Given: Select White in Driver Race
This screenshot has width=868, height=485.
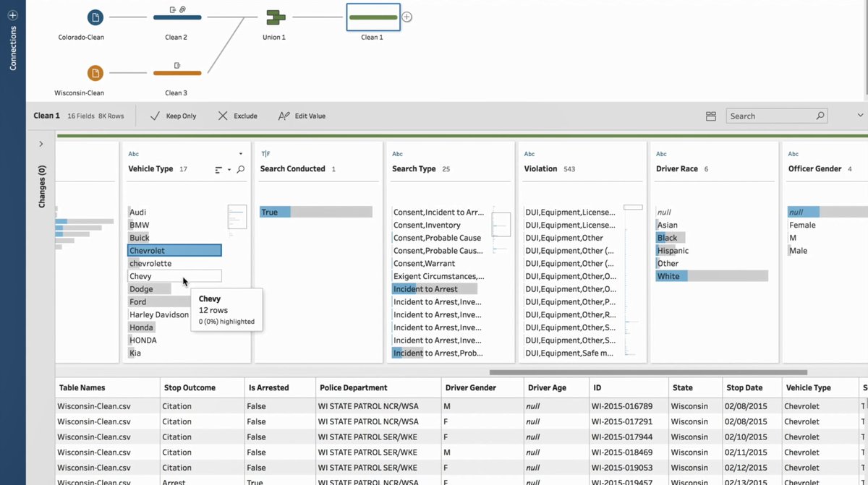Looking at the screenshot, I should [x=712, y=276].
